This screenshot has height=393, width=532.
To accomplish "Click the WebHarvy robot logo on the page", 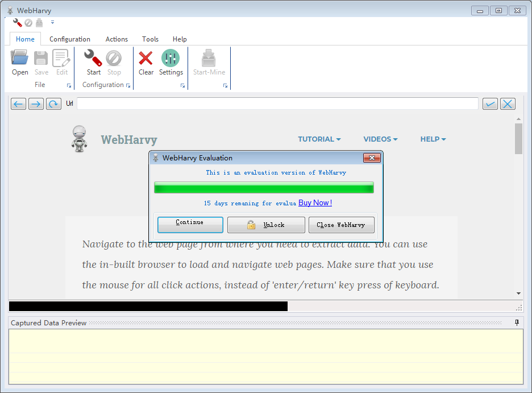I will (x=80, y=139).
